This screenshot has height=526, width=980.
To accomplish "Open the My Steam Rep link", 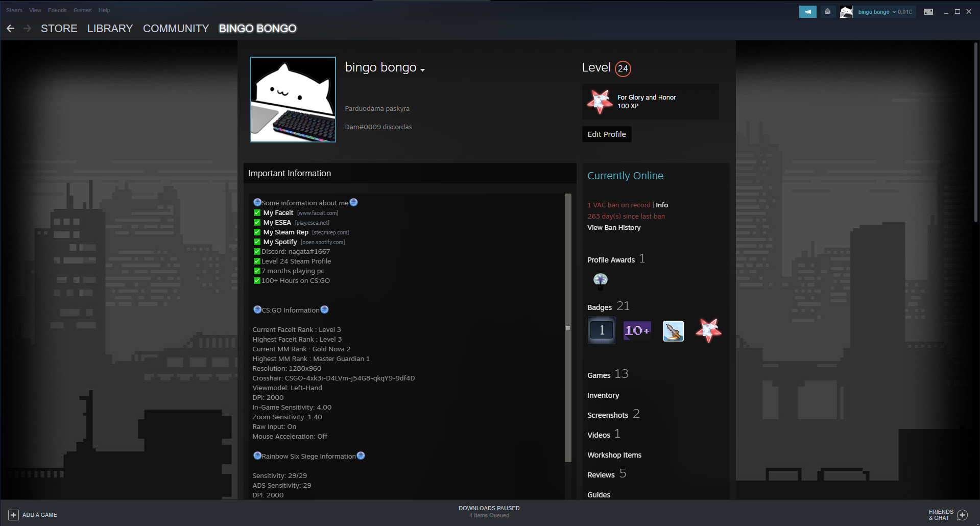I will [286, 232].
